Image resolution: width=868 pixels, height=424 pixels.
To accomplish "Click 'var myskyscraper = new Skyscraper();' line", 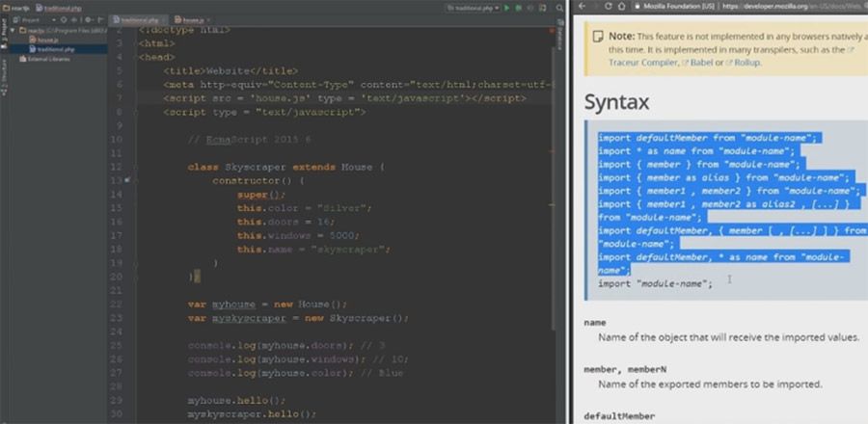I will pyautogui.click(x=298, y=318).
